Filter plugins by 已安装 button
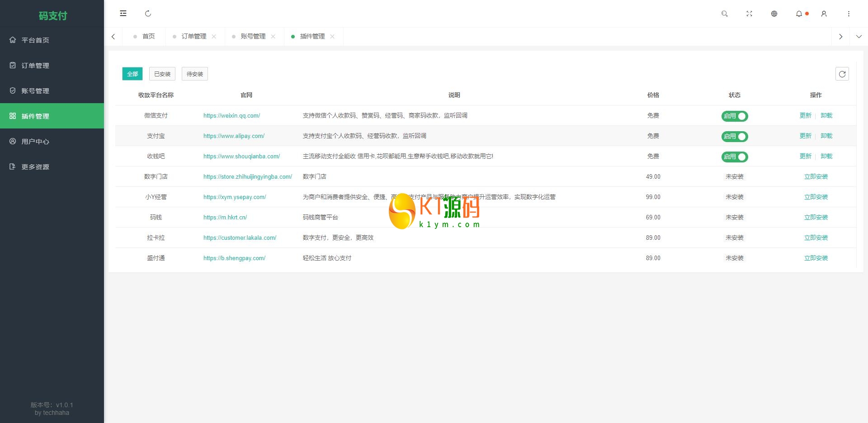This screenshot has width=868, height=423. point(162,74)
